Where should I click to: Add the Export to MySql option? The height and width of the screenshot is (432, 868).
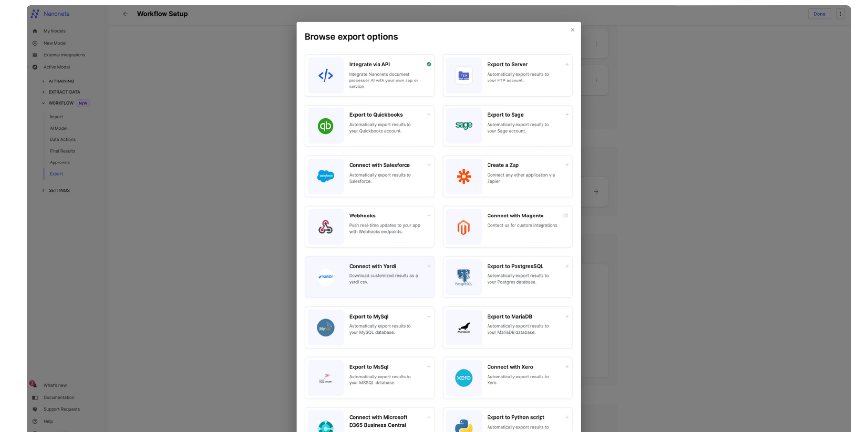pos(429,317)
